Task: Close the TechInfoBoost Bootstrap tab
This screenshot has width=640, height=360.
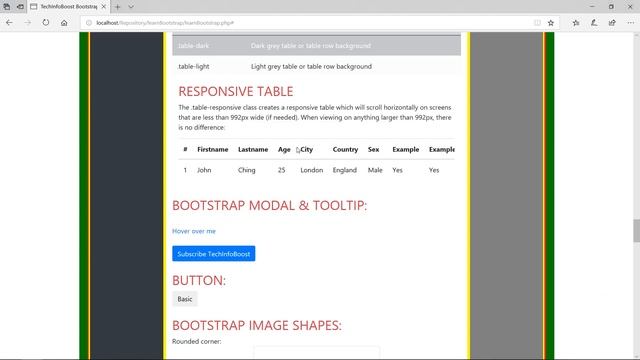Action: click(104, 7)
